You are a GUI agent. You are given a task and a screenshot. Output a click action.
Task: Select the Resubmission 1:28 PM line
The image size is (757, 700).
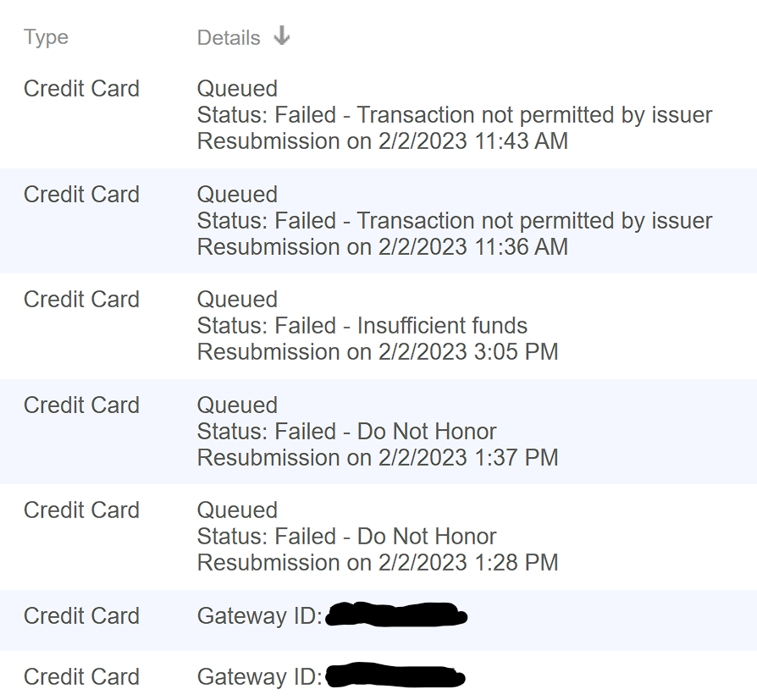coord(377,563)
